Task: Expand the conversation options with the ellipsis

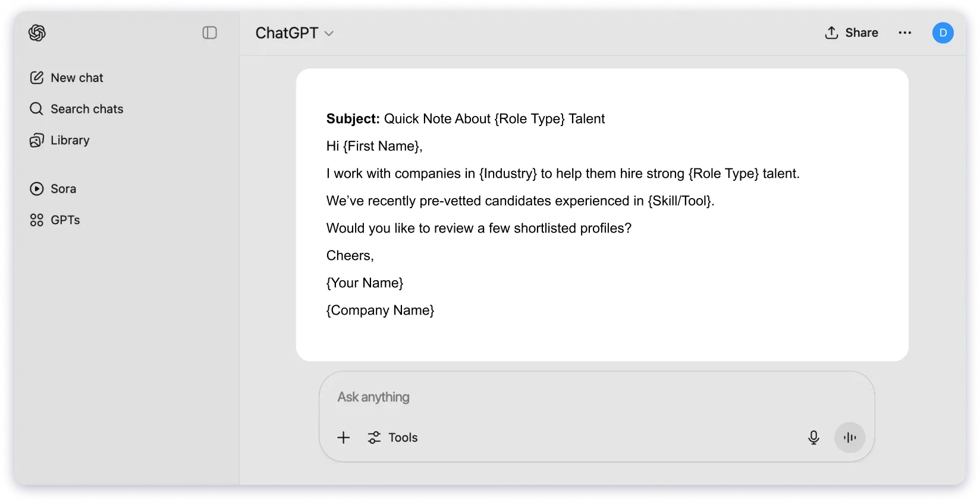Action: (x=904, y=33)
